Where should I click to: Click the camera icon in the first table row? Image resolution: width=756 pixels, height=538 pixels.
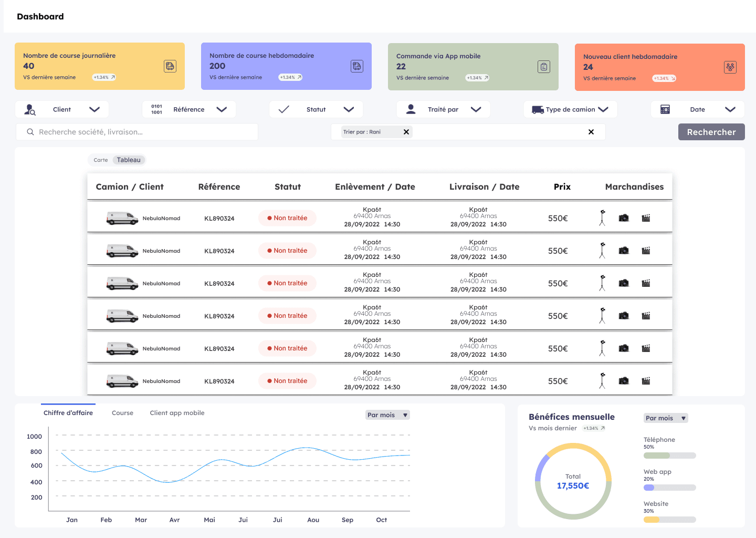(x=624, y=218)
